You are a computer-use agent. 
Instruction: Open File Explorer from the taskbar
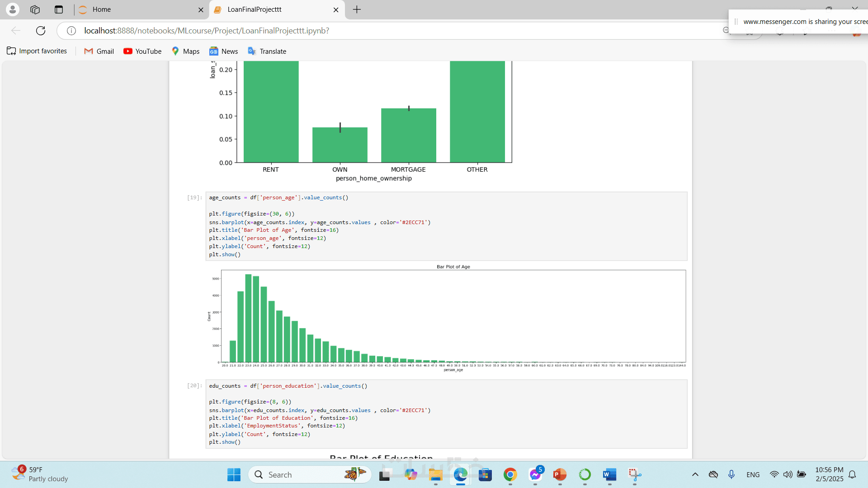tap(436, 474)
